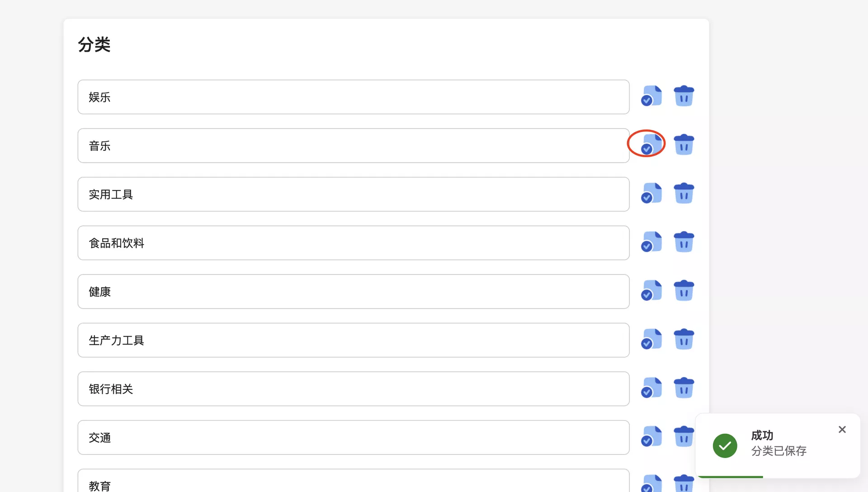This screenshot has height=492, width=868.
Task: Click the 娱乐 category name field
Action: click(353, 97)
